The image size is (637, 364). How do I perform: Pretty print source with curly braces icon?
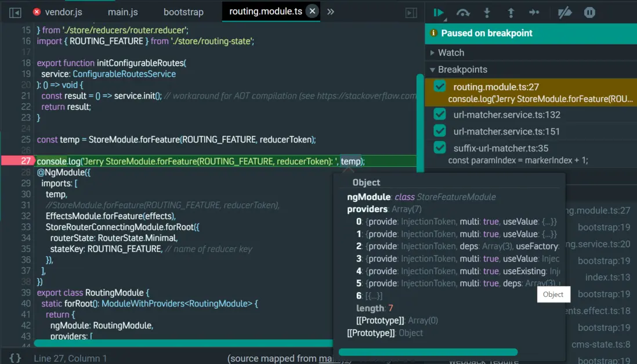point(15,358)
